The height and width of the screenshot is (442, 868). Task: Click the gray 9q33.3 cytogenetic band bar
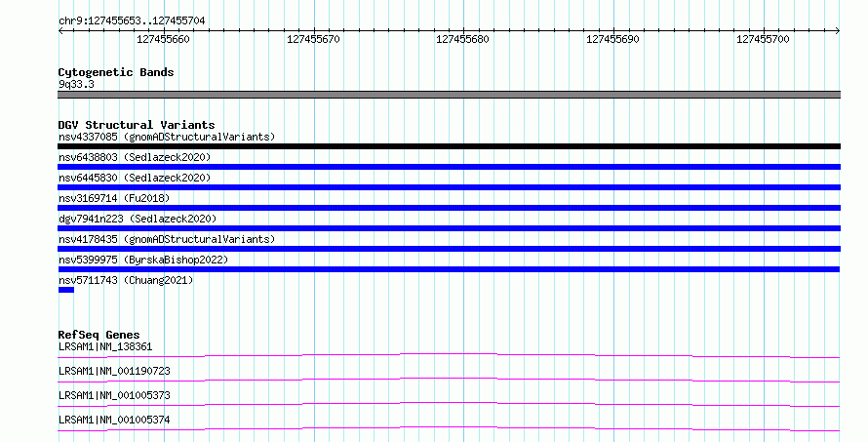(x=449, y=95)
